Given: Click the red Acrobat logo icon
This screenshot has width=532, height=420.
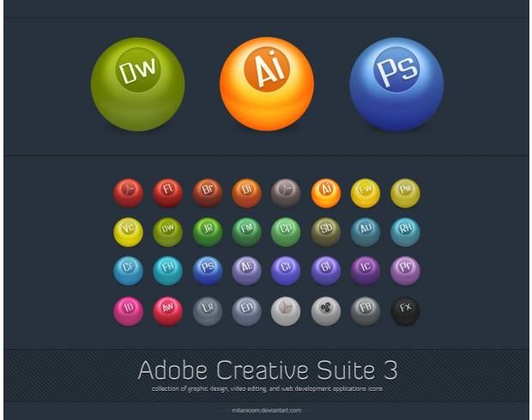Looking at the screenshot, I should (128, 193).
